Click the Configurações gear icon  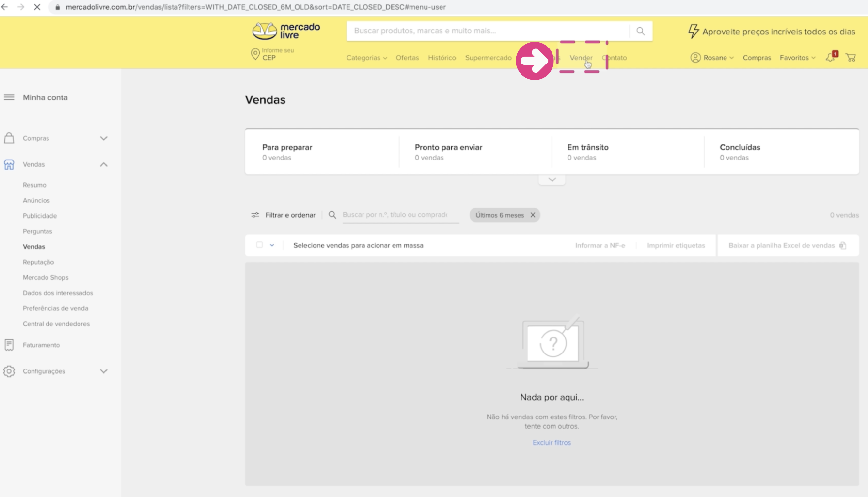(x=9, y=371)
